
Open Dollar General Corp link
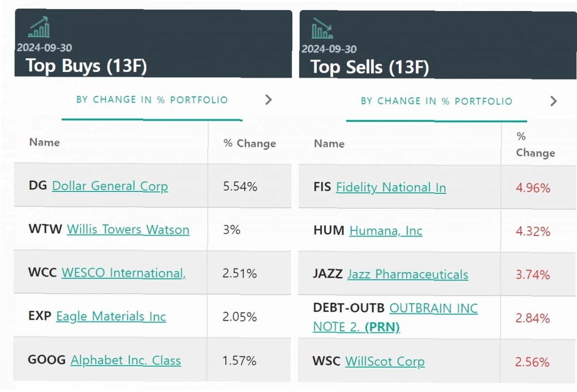point(110,186)
